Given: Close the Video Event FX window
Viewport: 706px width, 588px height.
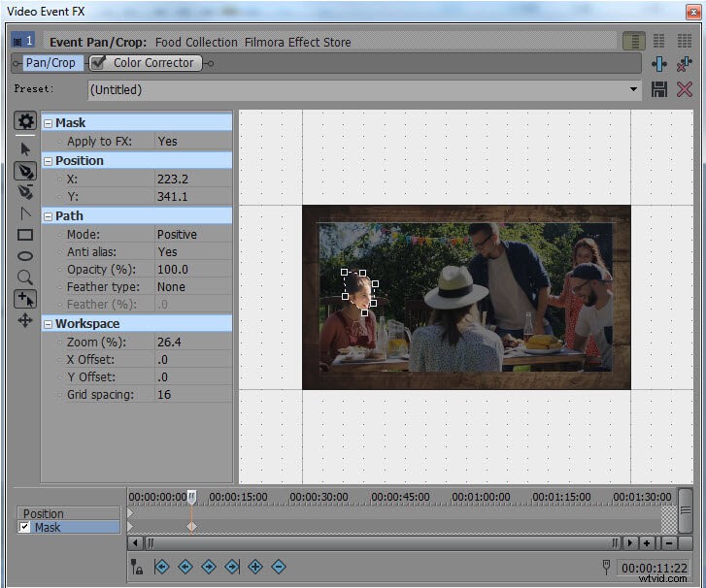Looking at the screenshot, I should 693,12.
